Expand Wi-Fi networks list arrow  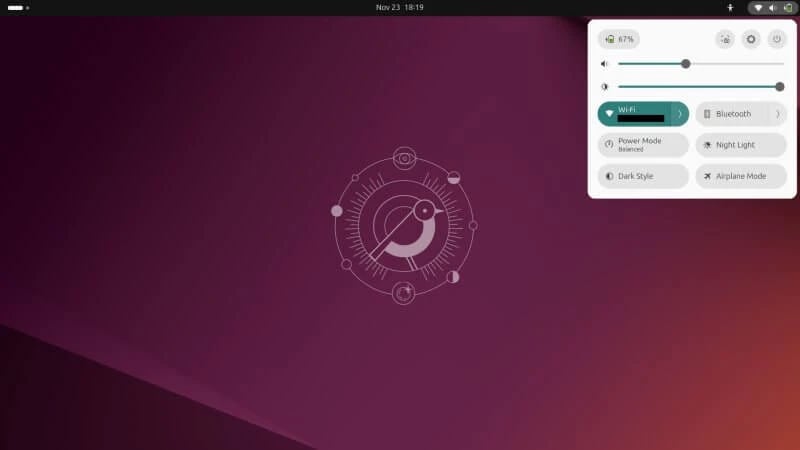[680, 114]
